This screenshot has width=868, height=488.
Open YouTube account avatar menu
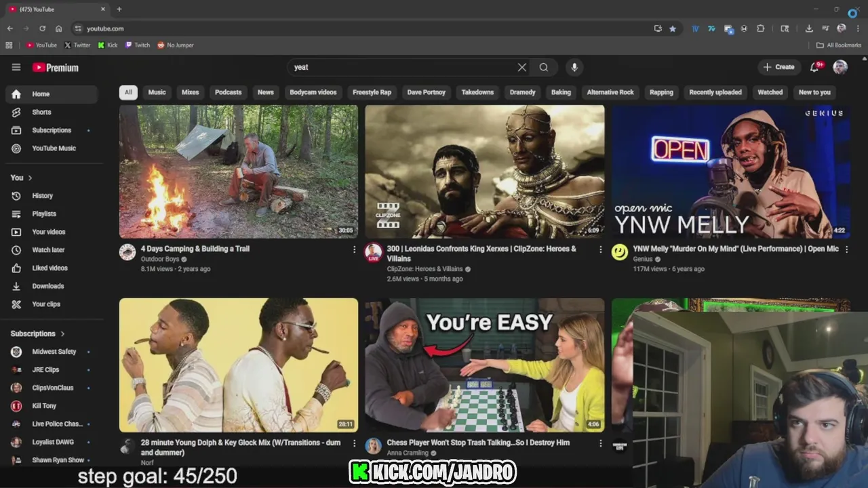coord(840,67)
